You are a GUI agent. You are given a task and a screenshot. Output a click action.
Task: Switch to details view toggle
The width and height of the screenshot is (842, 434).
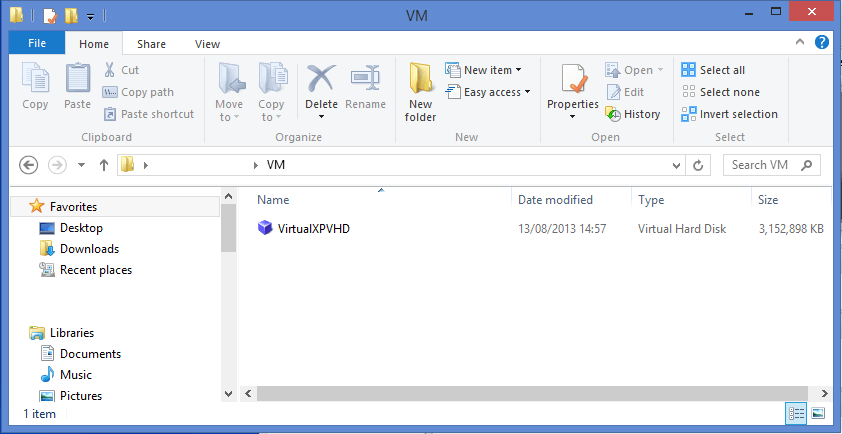[x=797, y=413]
